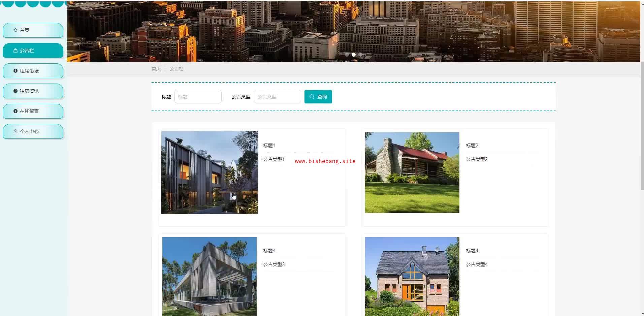Click the 公告类型3 text
Viewport: 644px width, 316px height.
(274, 264)
